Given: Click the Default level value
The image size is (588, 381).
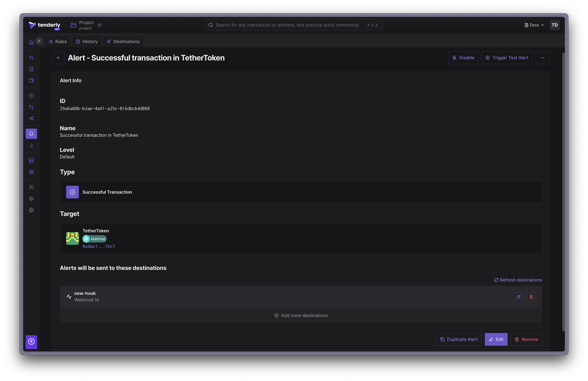Looking at the screenshot, I should 67,157.
